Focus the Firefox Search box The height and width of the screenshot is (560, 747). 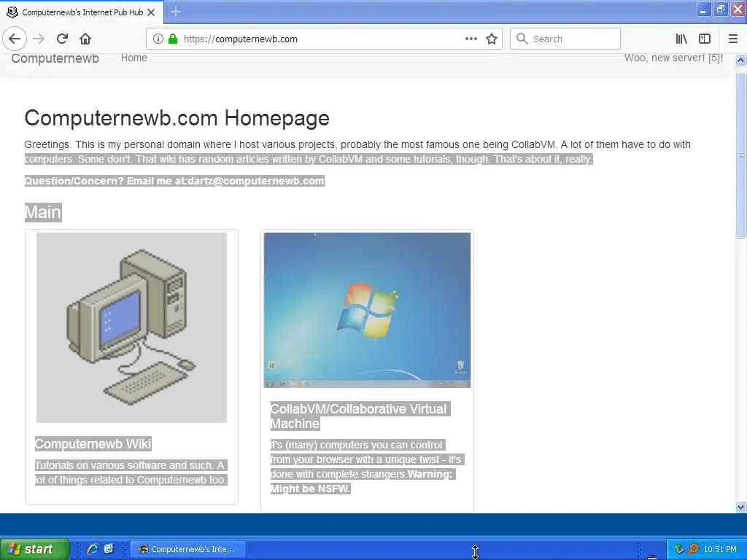coord(565,39)
